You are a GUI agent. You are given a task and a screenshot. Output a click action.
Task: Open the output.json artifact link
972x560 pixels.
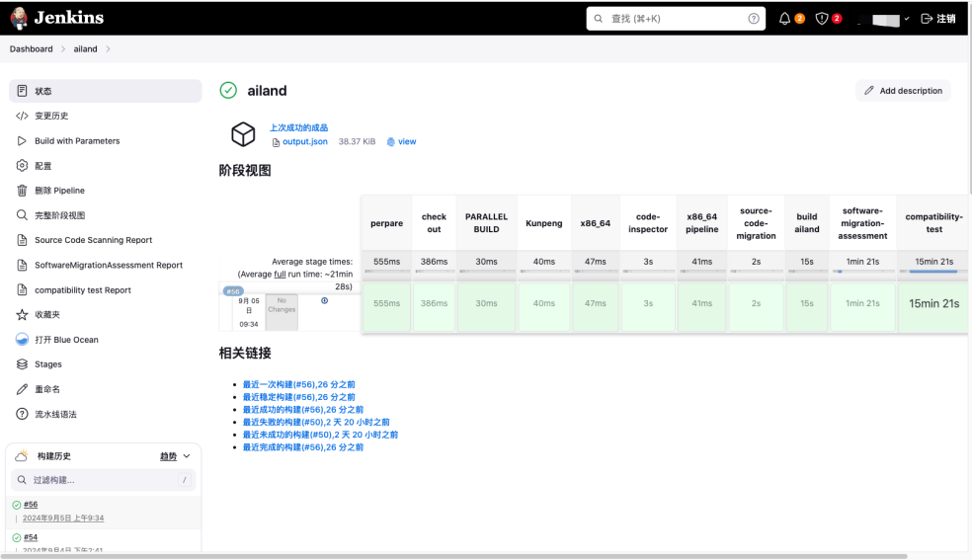coord(305,142)
